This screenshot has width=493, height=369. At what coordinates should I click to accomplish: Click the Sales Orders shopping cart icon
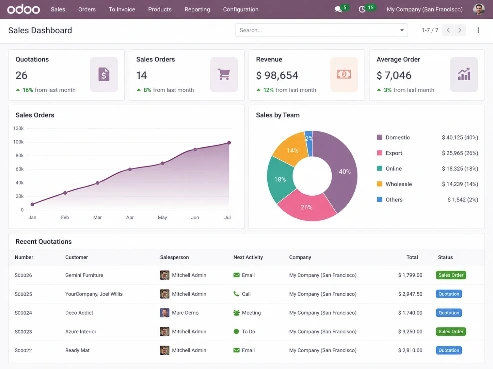pos(224,74)
